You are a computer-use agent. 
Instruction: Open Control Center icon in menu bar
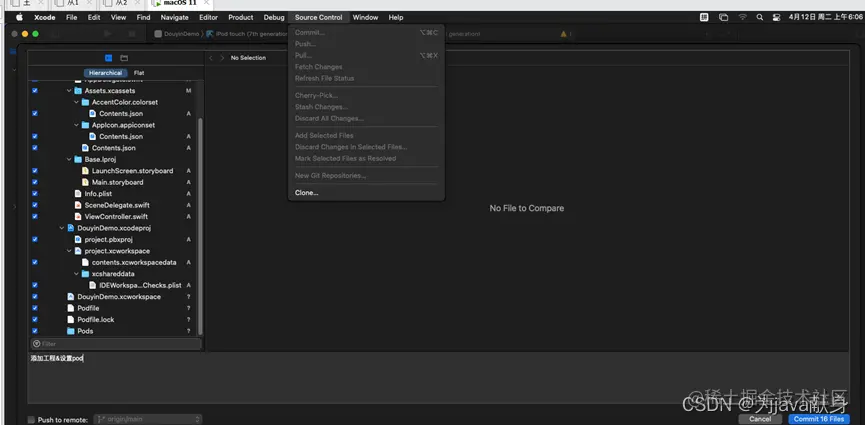[777, 17]
